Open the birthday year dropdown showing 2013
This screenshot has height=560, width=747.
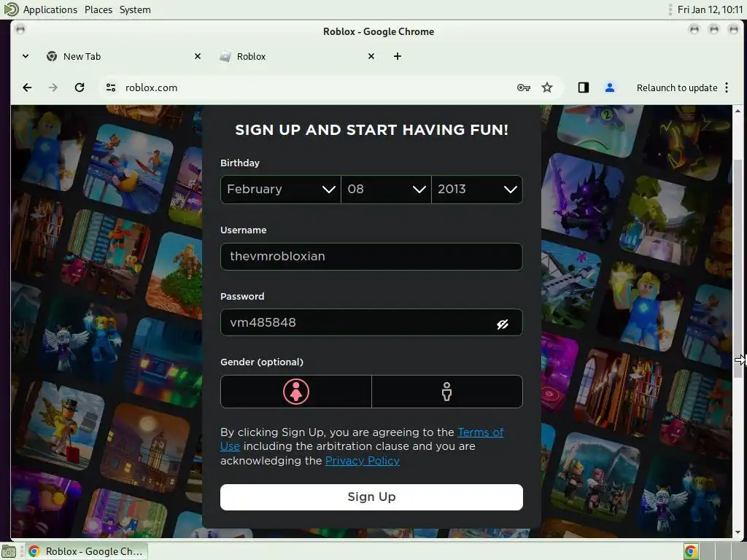pos(477,190)
